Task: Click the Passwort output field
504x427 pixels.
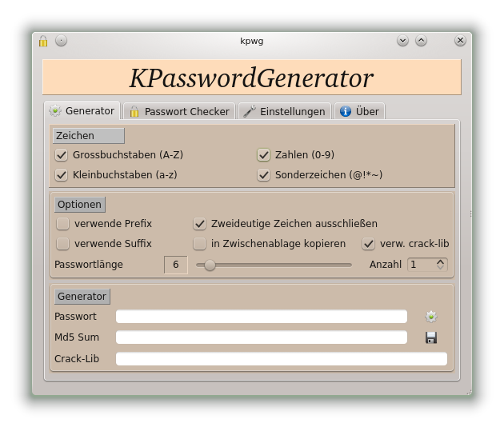Action: pyautogui.click(x=262, y=317)
